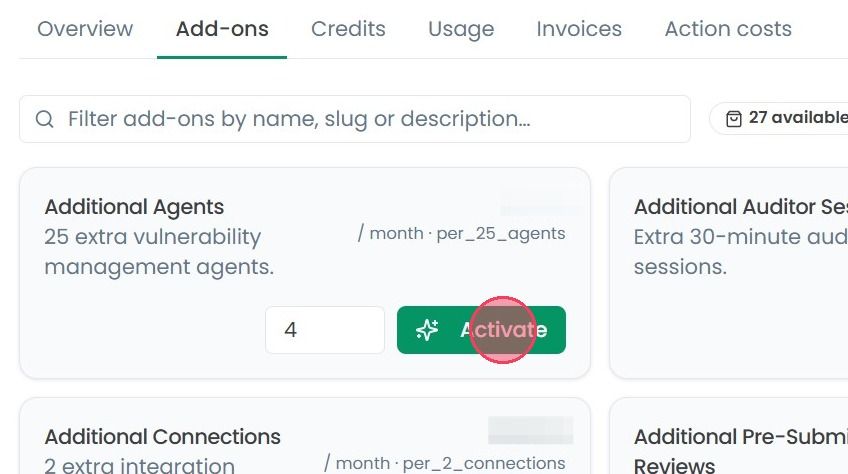Click the Extra 30-minute auditor sessions description
Viewport: 848px width, 474px height.
(741, 252)
